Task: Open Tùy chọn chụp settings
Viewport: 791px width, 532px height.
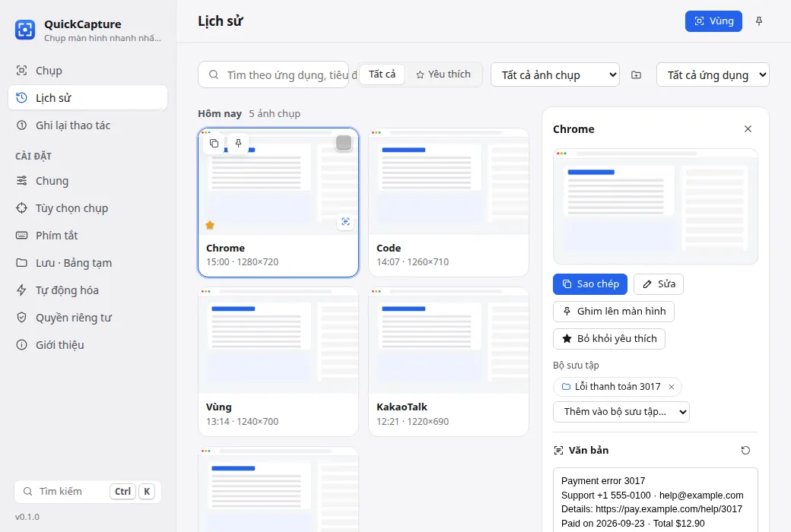Action: tap(87, 207)
